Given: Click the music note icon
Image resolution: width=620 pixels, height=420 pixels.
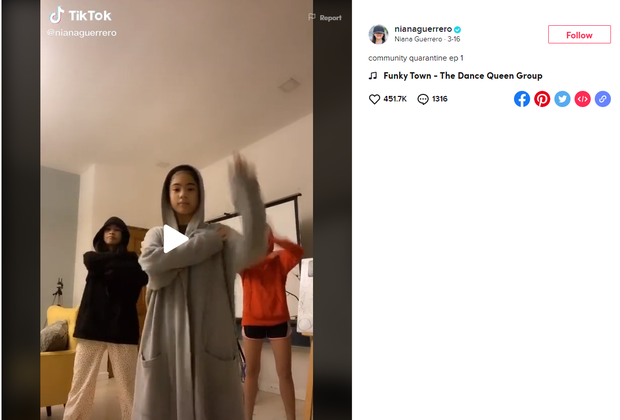Looking at the screenshot, I should coord(373,76).
